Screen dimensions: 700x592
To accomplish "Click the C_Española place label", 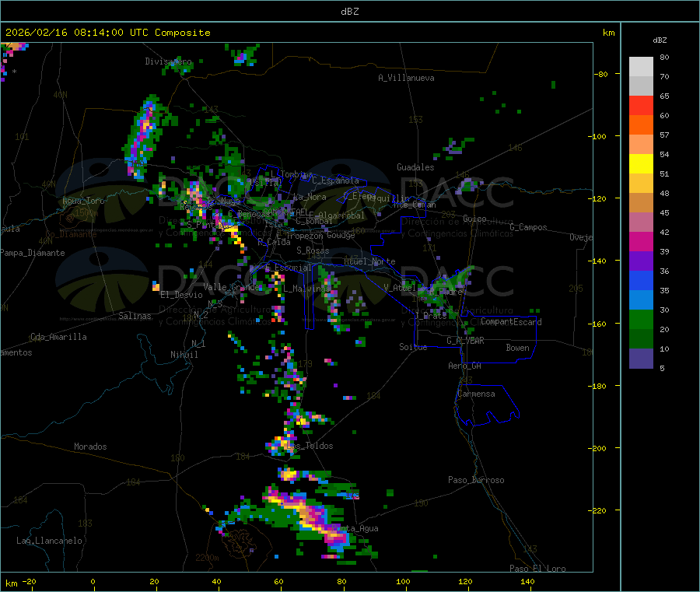I will click(x=335, y=180).
